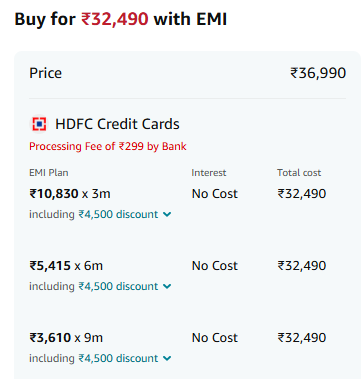Viewport: 363px width, 379px height.
Task: Select the ₹10,830 x 3m EMI plan
Action: 70,194
